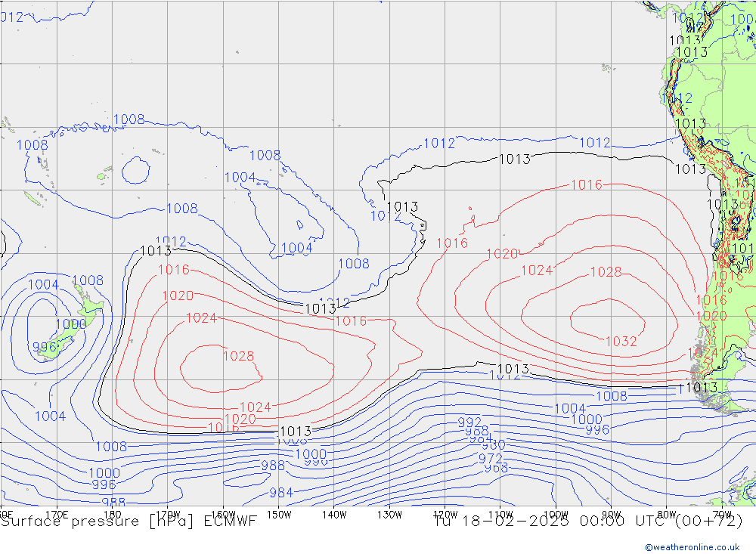Click the 140W longitude label
Image resolution: width=756 pixels, height=554 pixels.
pyautogui.click(x=334, y=515)
